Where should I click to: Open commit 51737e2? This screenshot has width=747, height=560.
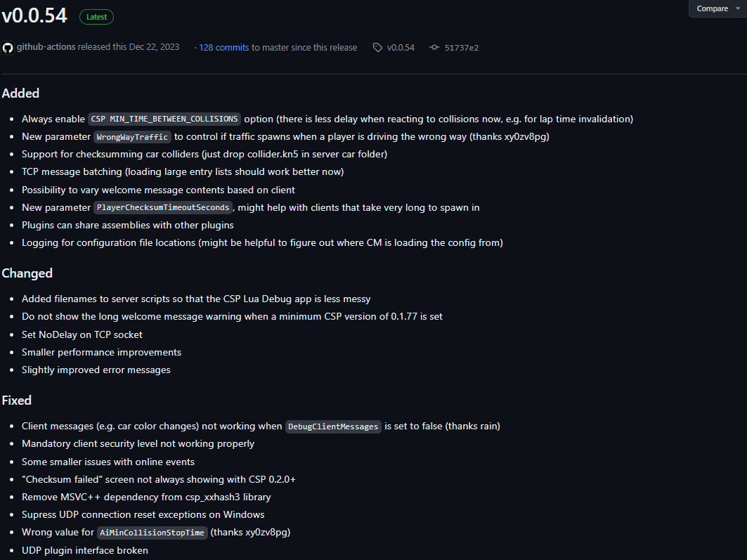pyautogui.click(x=462, y=48)
